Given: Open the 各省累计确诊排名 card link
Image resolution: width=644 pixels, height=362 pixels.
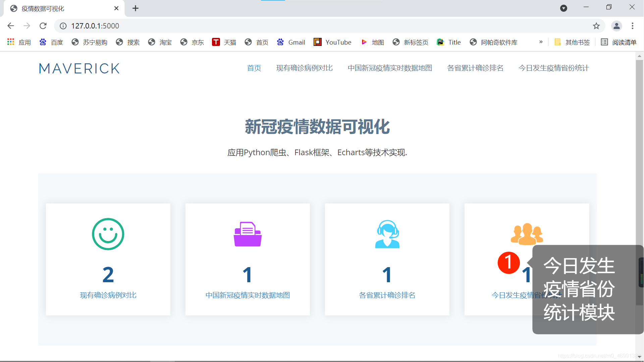Looking at the screenshot, I should [x=387, y=295].
